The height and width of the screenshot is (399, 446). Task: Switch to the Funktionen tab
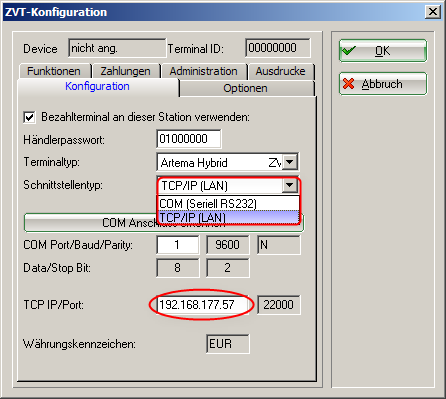tap(54, 71)
